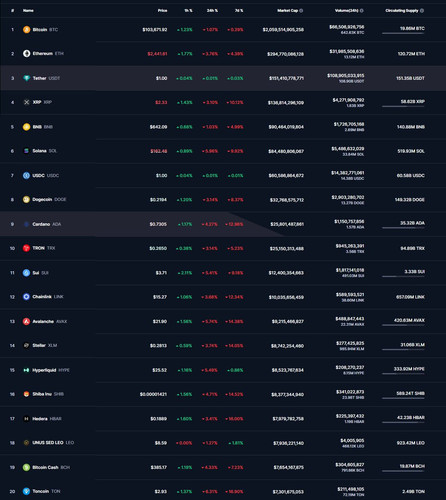Sort by the 7d % column header
The image size is (446, 500).
click(239, 11)
